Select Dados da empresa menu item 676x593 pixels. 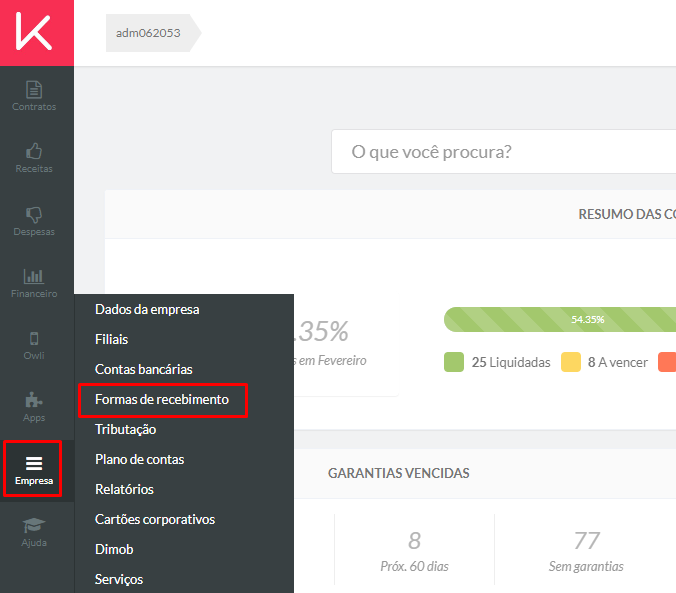pos(147,310)
